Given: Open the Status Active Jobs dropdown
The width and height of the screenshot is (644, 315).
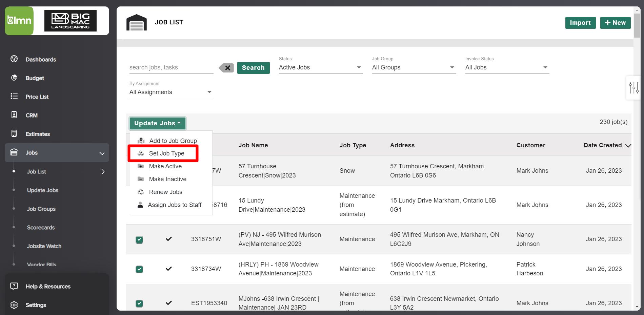Looking at the screenshot, I should [321, 67].
